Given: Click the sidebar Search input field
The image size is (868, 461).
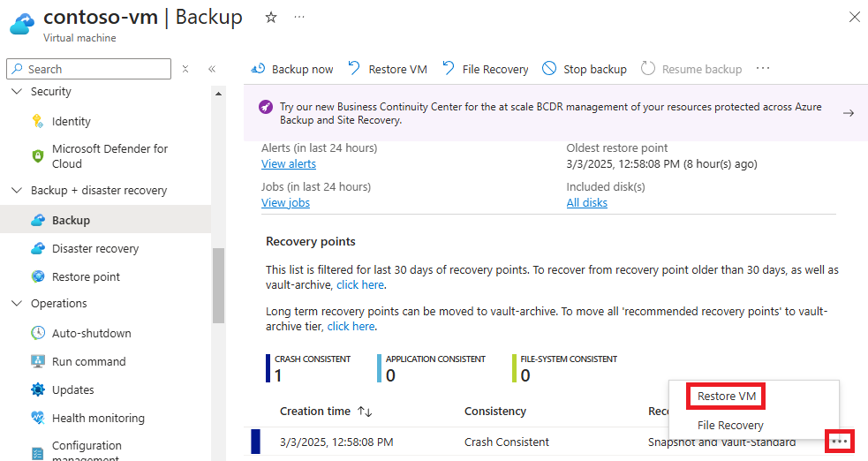Looking at the screenshot, I should click(88, 69).
